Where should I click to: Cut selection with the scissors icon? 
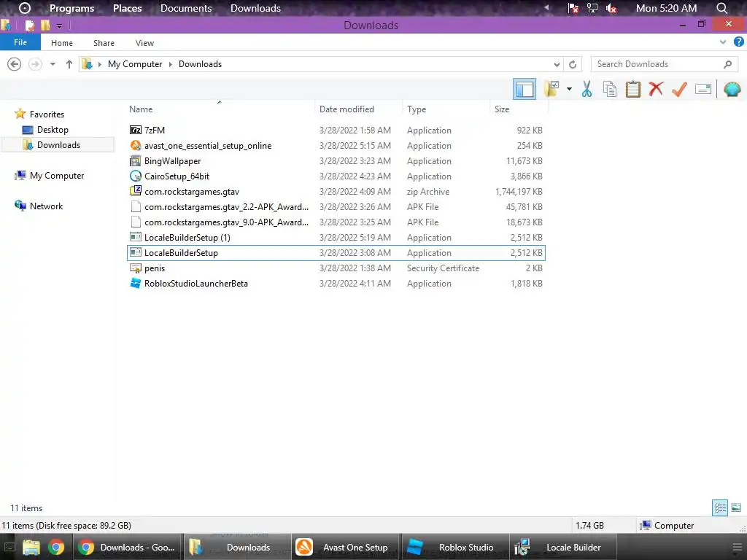coord(587,89)
